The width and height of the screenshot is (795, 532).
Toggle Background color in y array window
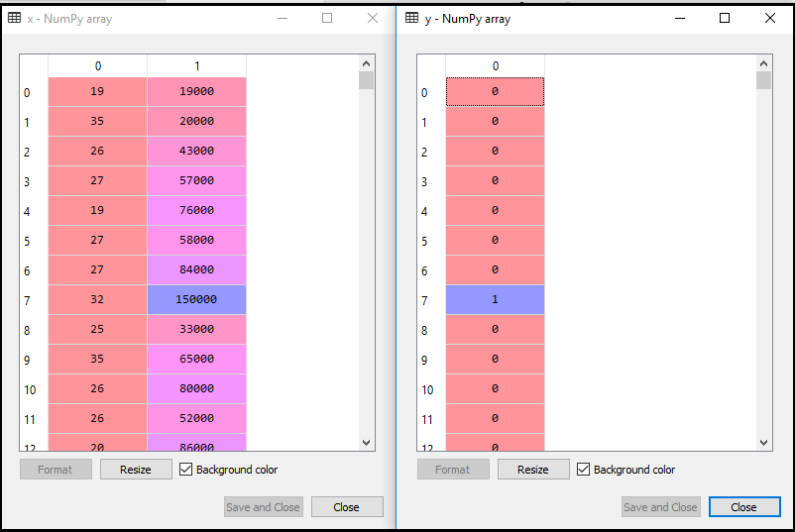click(583, 470)
